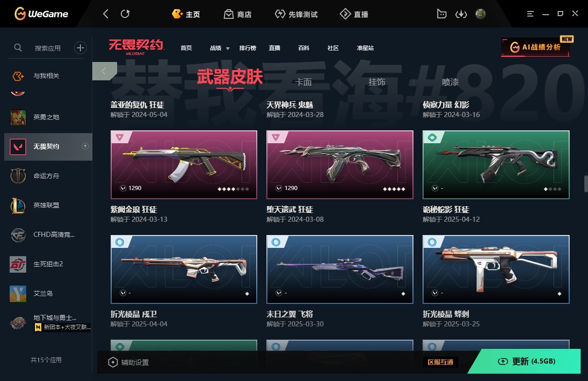The image size is (588, 381).
Task: Open AI战绩分析 banner
Action: [536, 47]
